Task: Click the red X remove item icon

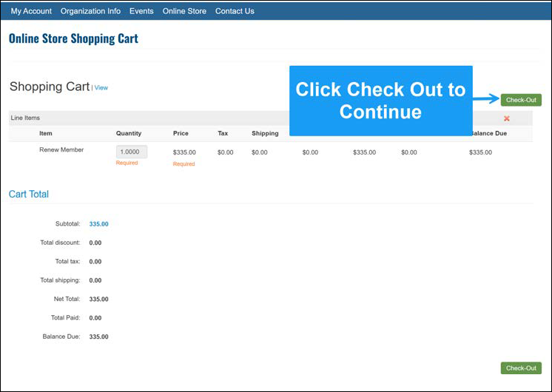Action: tap(507, 118)
